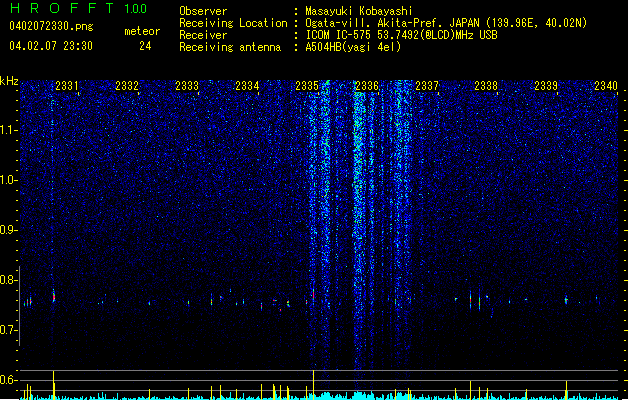The height and width of the screenshot is (400, 629).
Task: Click the date stamp 04.02.07 23:30
Action: click(51, 46)
